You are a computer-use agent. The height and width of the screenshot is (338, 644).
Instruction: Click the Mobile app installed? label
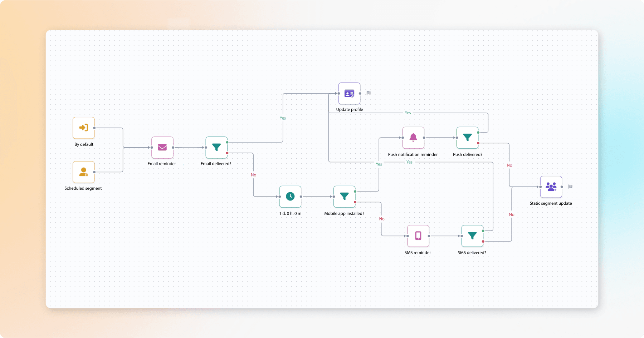point(344,214)
